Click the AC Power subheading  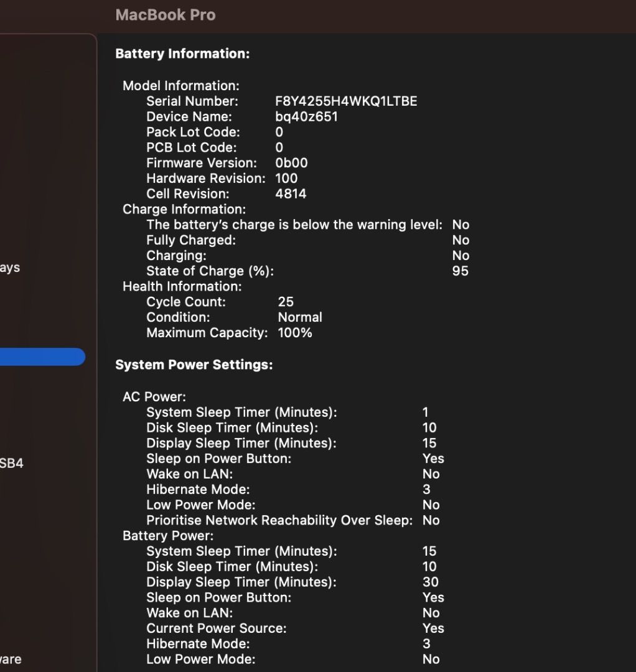tap(154, 397)
